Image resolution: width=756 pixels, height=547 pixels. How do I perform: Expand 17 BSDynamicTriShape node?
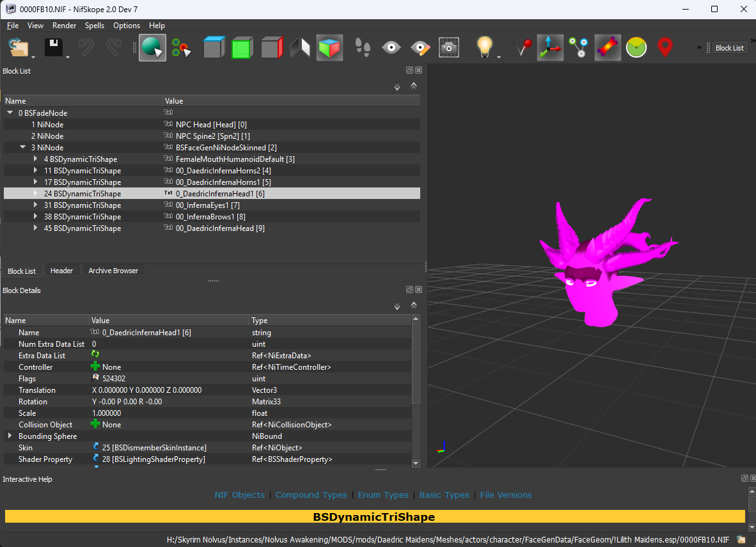coord(36,182)
